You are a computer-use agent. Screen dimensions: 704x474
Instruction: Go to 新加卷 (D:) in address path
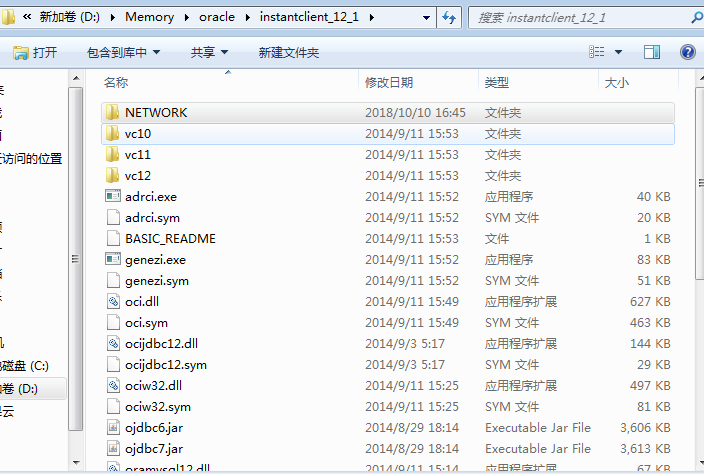click(70, 17)
